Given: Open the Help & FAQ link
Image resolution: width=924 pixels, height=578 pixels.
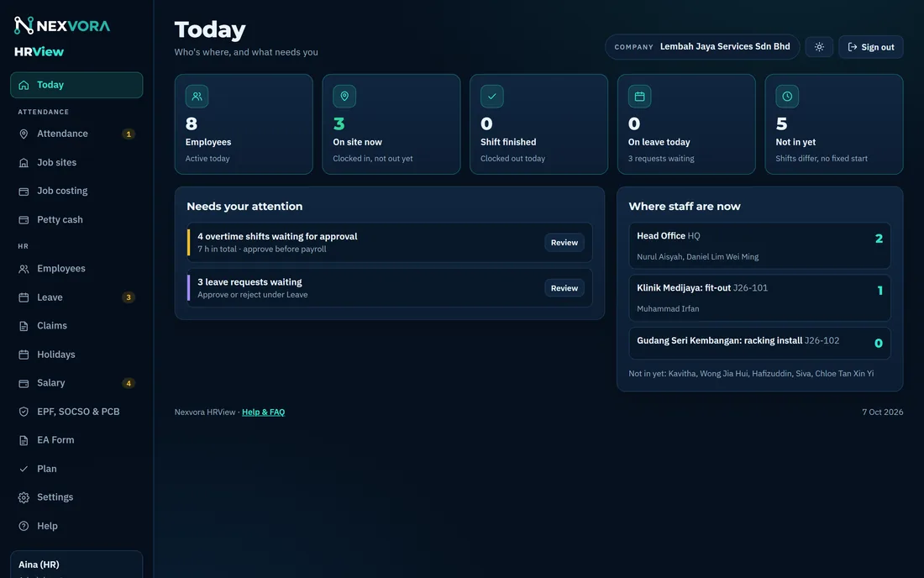Looking at the screenshot, I should [x=264, y=412].
